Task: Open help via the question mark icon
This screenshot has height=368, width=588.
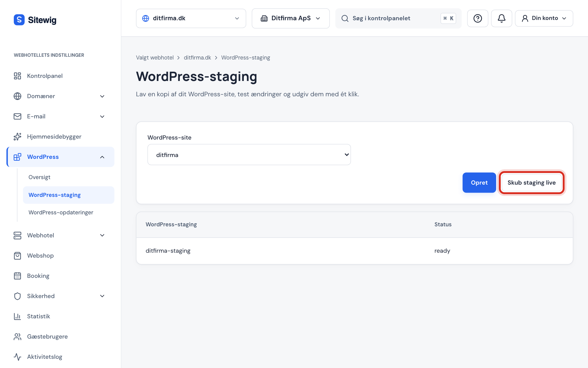Action: 477,18
